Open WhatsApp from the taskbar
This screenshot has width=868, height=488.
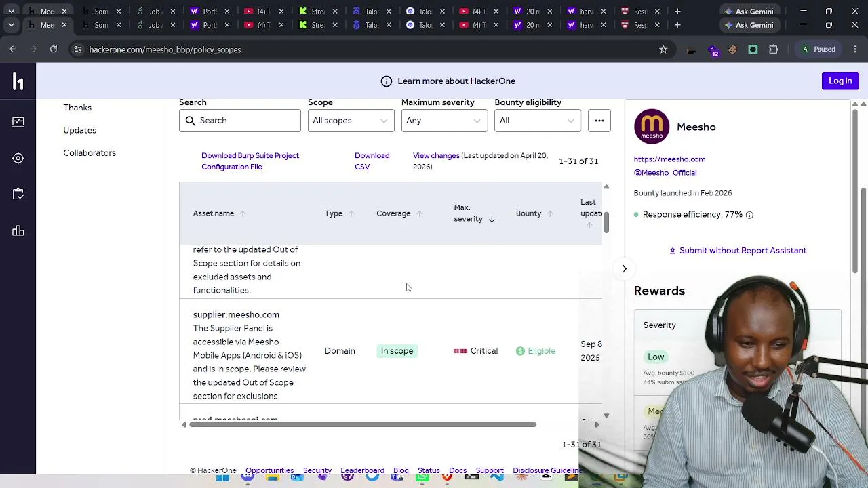click(422, 477)
